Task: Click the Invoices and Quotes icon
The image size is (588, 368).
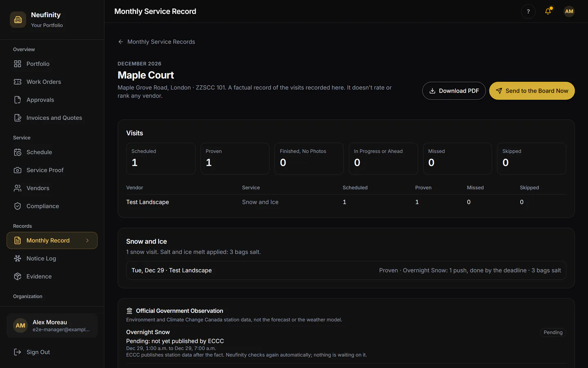Action: (x=18, y=118)
